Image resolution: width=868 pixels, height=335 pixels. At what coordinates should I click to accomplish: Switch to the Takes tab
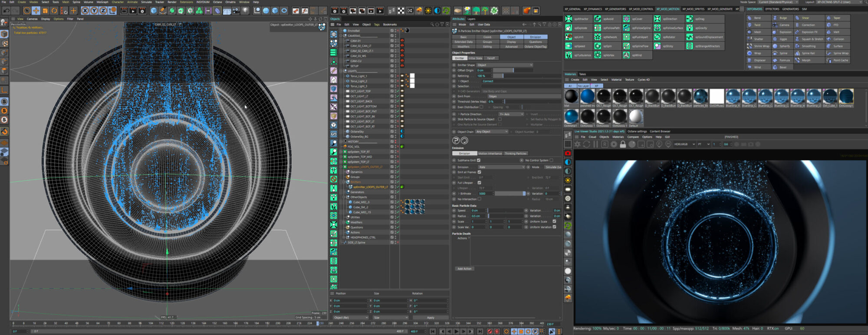[582, 74]
